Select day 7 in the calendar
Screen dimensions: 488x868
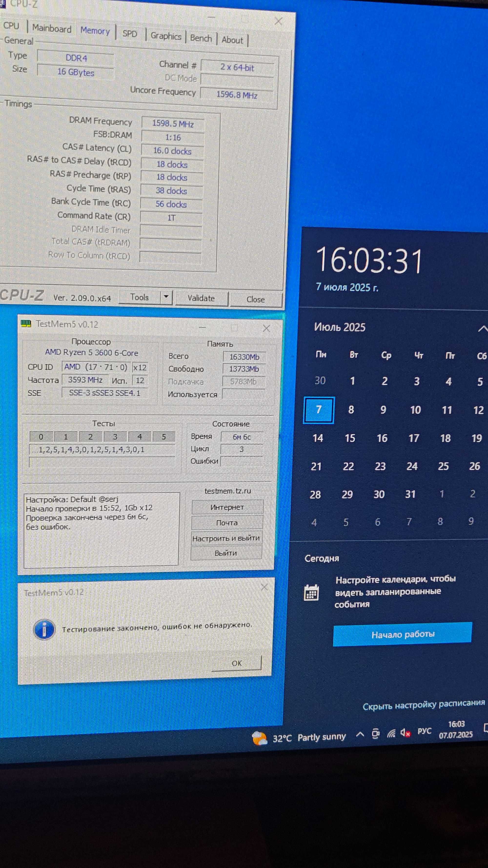(x=319, y=410)
